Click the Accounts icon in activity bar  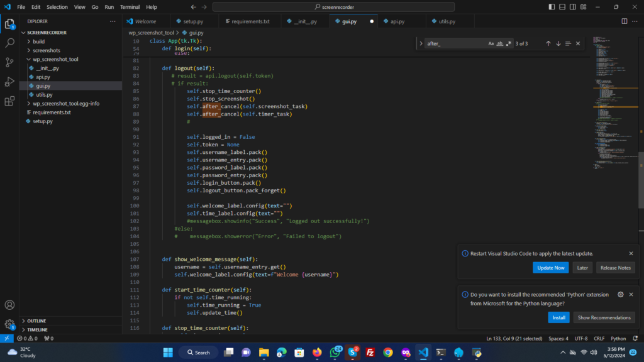coord(9,305)
